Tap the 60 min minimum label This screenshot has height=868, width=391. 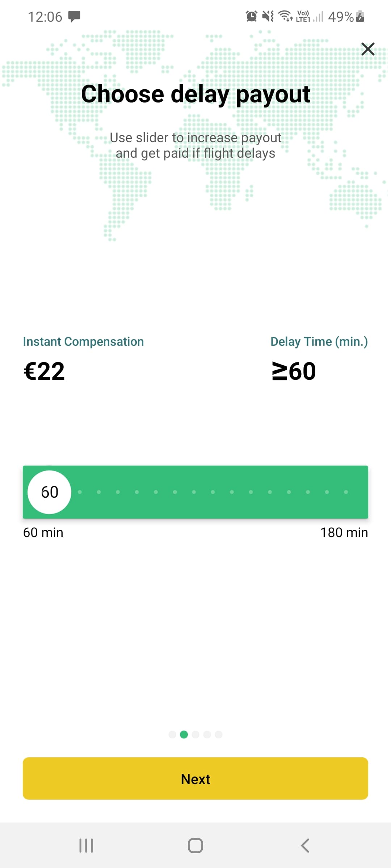(43, 533)
